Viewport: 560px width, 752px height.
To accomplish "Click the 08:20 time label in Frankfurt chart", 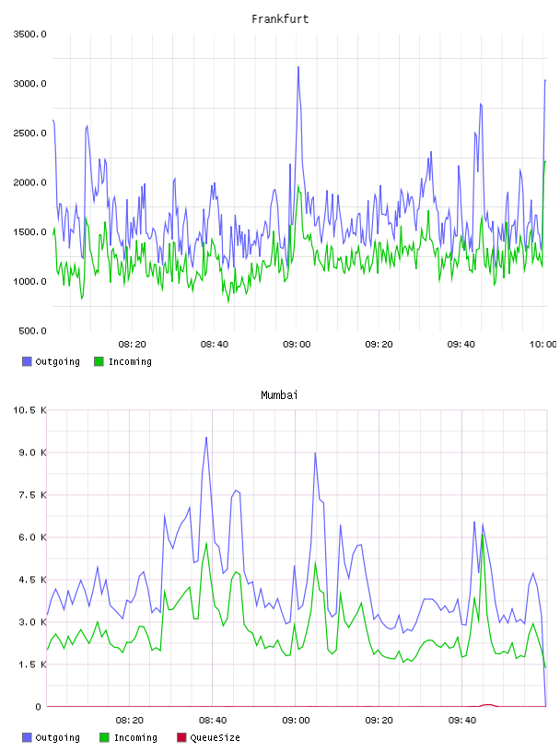I will point(133,345).
